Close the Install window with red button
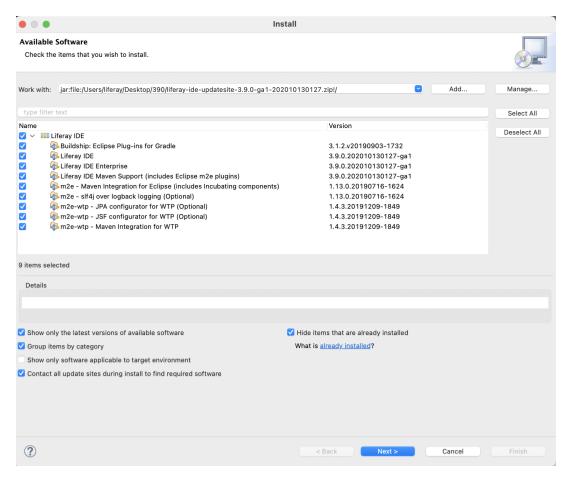Viewport: 574px width, 477px height. point(23,24)
